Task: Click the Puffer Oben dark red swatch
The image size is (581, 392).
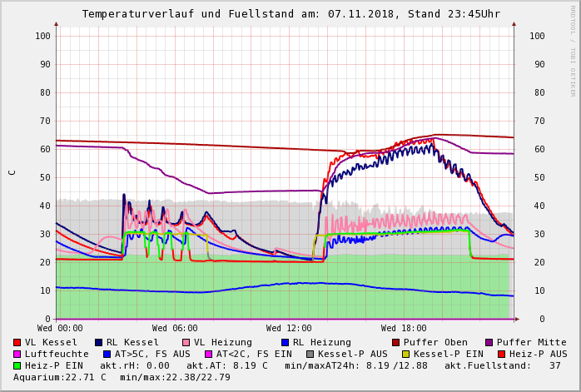Action: 396,342
